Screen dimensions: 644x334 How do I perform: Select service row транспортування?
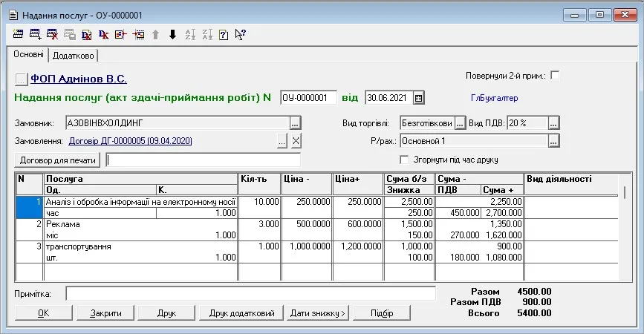[140, 246]
